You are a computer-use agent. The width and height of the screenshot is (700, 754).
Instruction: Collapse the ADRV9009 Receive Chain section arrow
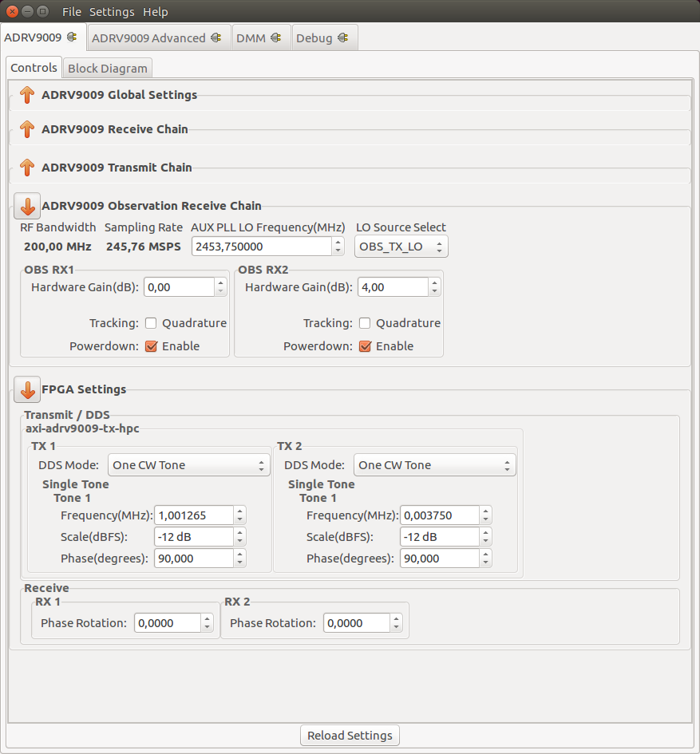tap(26, 128)
